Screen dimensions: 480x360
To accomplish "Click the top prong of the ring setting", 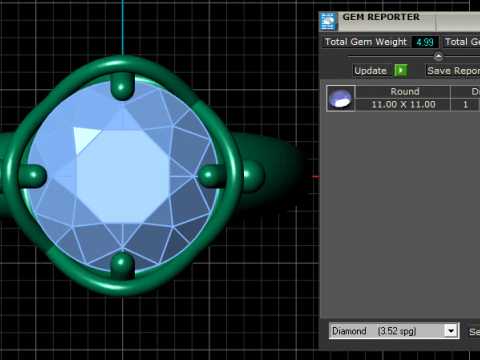I will pyautogui.click(x=122, y=86).
